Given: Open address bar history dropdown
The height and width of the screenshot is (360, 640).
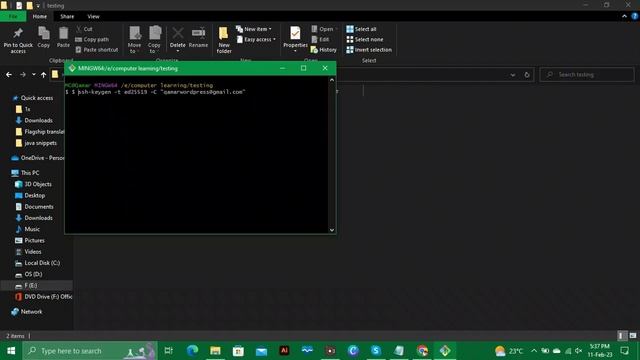Looking at the screenshot, I should coord(513,75).
